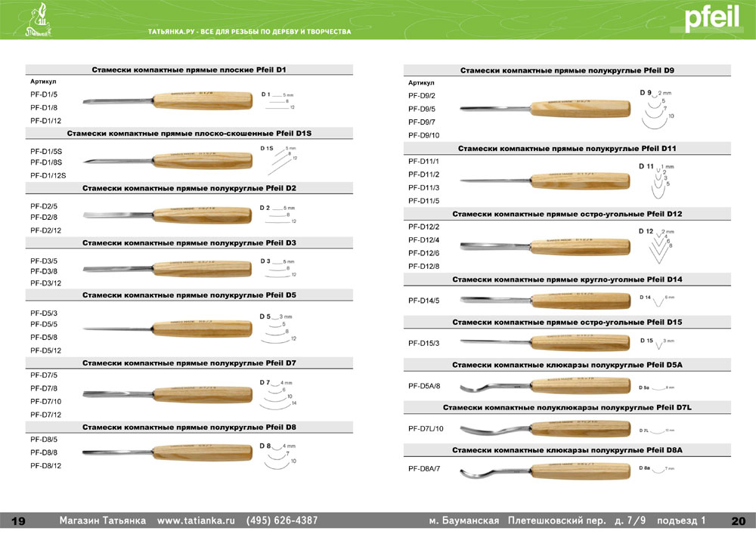The width and height of the screenshot is (756, 534).
Task: Click the heading ending in Pfeil D1S
Action: (189, 134)
